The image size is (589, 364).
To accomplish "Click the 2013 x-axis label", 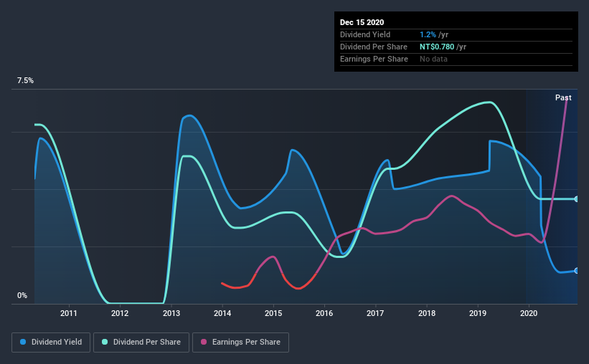I will point(171,313).
